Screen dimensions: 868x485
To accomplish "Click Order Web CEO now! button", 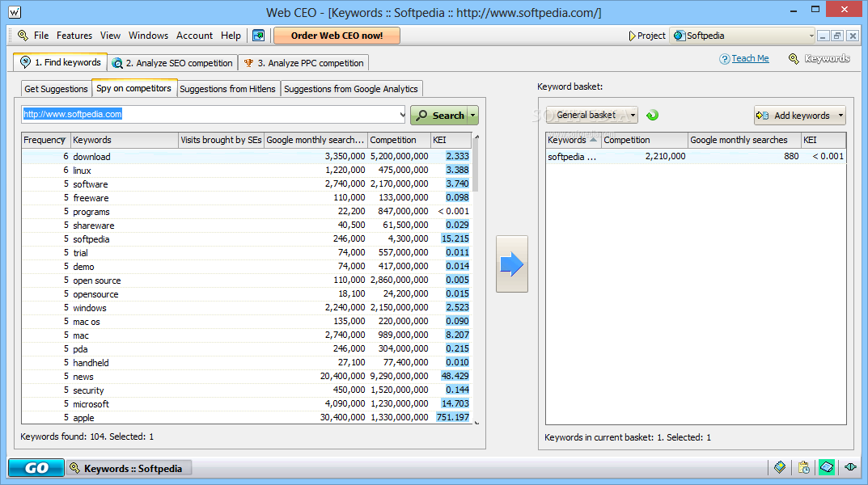I will 337,36.
